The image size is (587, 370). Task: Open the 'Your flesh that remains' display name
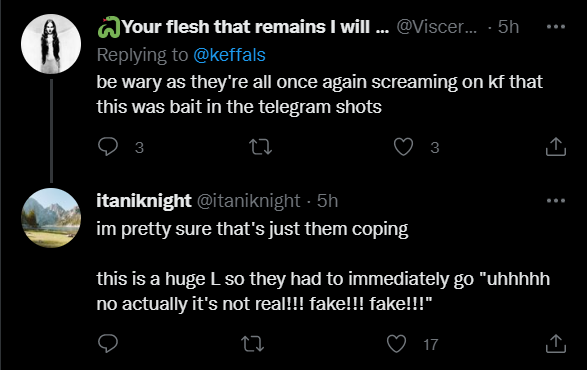coord(255,27)
